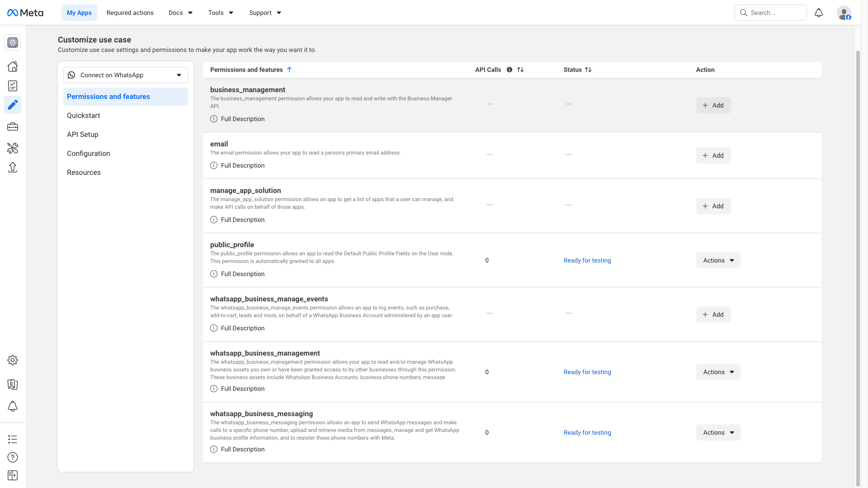Image resolution: width=868 pixels, height=488 pixels.
Task: Click the public_profile permission name
Action: [232, 245]
